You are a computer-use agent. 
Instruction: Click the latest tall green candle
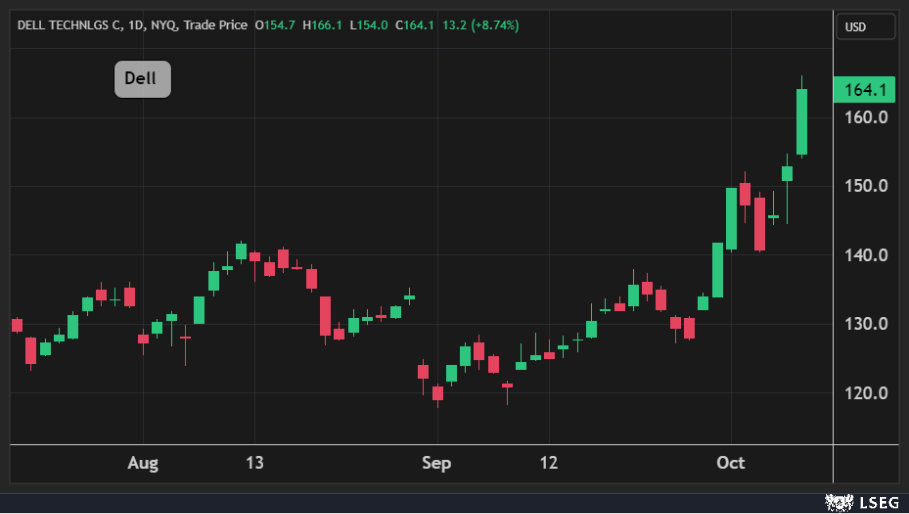tap(801, 122)
